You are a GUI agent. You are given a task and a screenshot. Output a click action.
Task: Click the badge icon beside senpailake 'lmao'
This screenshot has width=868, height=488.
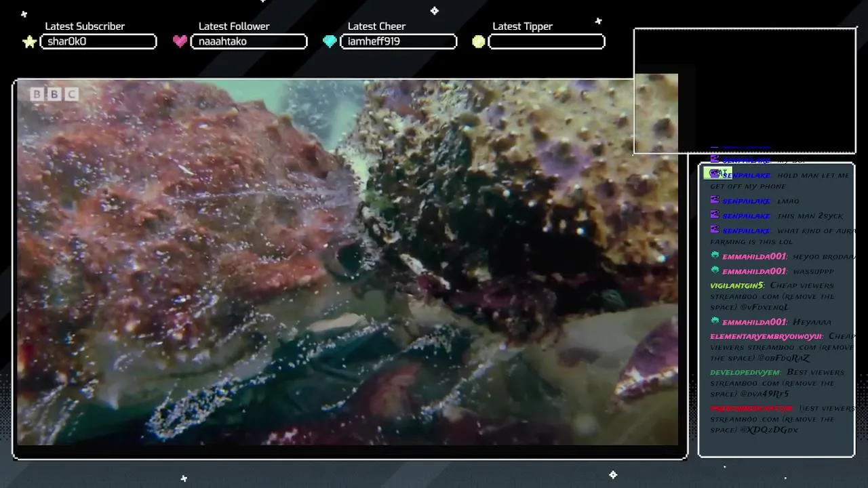click(x=714, y=200)
